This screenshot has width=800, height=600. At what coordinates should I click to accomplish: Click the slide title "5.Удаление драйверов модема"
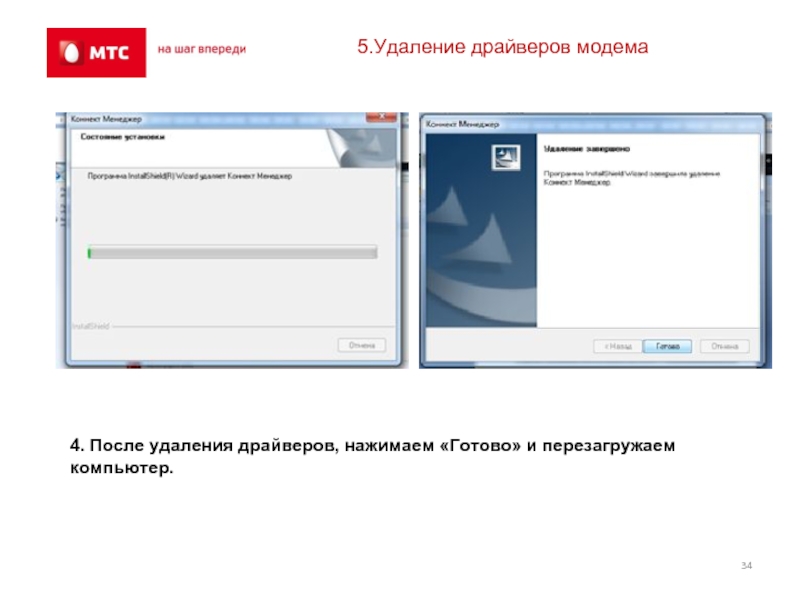pos(503,46)
